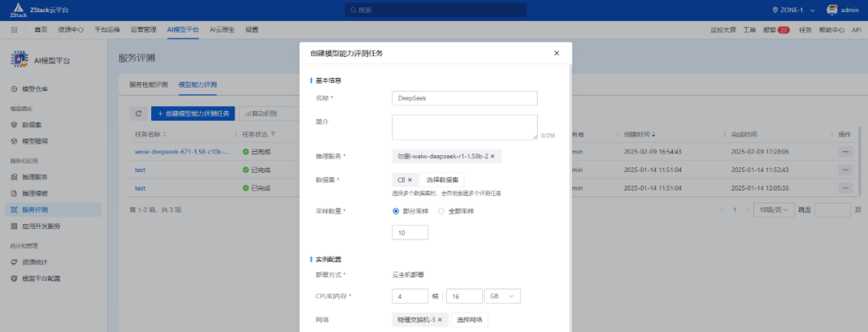Open the GB memory unit dropdown

(x=502, y=297)
